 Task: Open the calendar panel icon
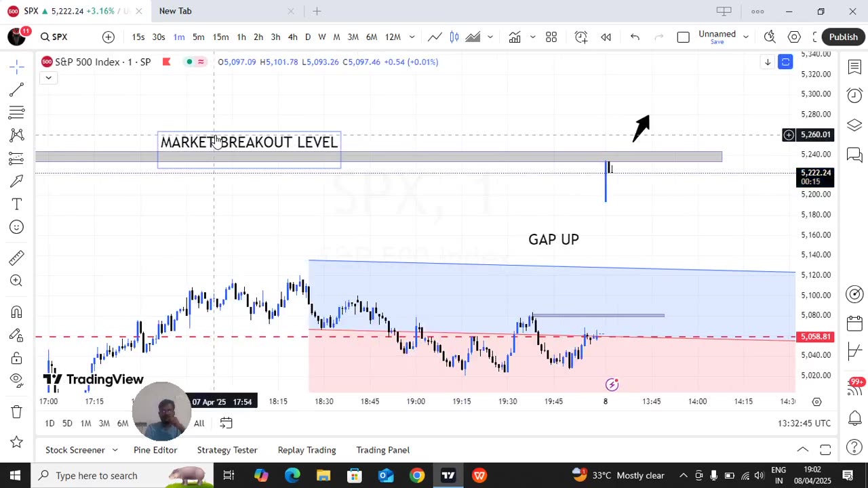(x=854, y=323)
